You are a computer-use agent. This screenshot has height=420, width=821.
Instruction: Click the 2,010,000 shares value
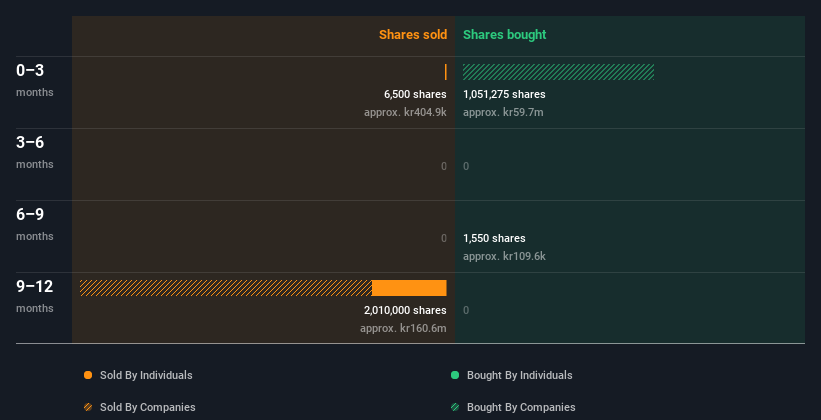(405, 310)
